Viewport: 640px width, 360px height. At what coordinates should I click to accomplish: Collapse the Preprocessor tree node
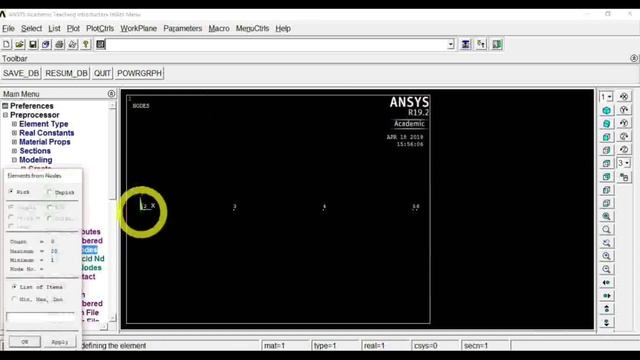pos(5,115)
